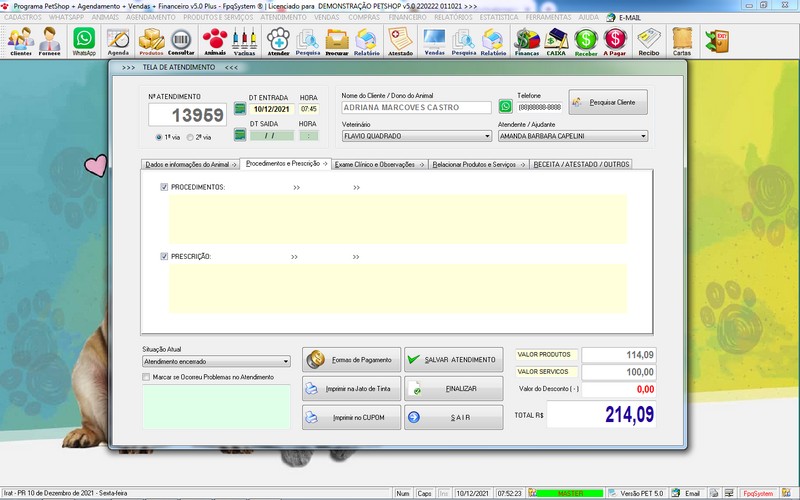Open the AGENDAMENTO menu
The image size is (800, 500).
(x=151, y=17)
